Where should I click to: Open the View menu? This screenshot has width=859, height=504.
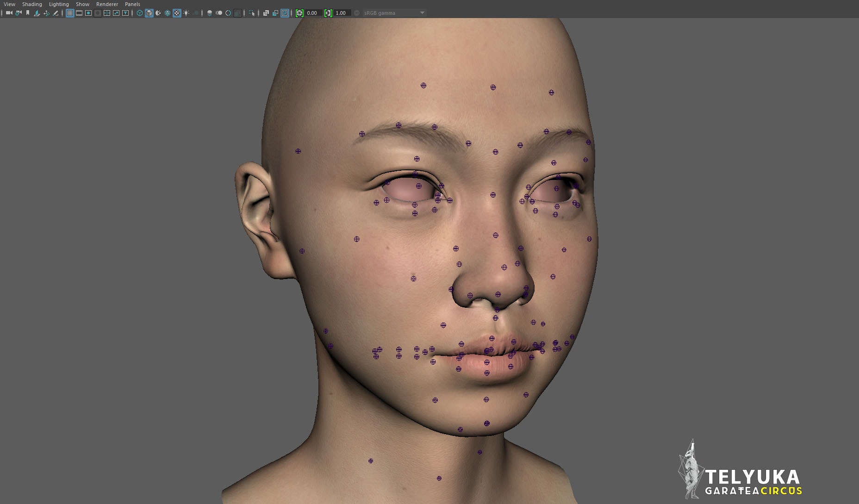(x=9, y=4)
